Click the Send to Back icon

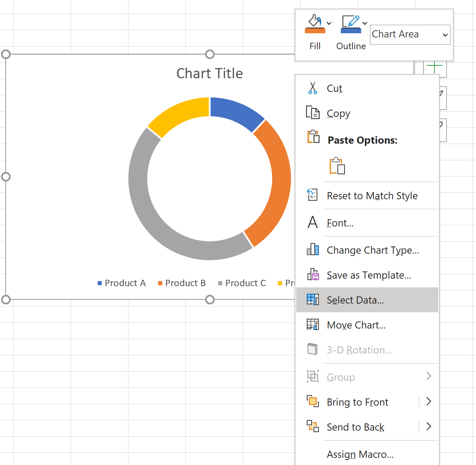(x=313, y=426)
